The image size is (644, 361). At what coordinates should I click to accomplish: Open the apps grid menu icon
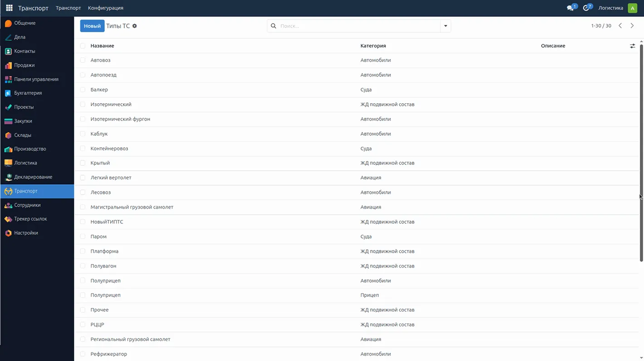pos(9,8)
